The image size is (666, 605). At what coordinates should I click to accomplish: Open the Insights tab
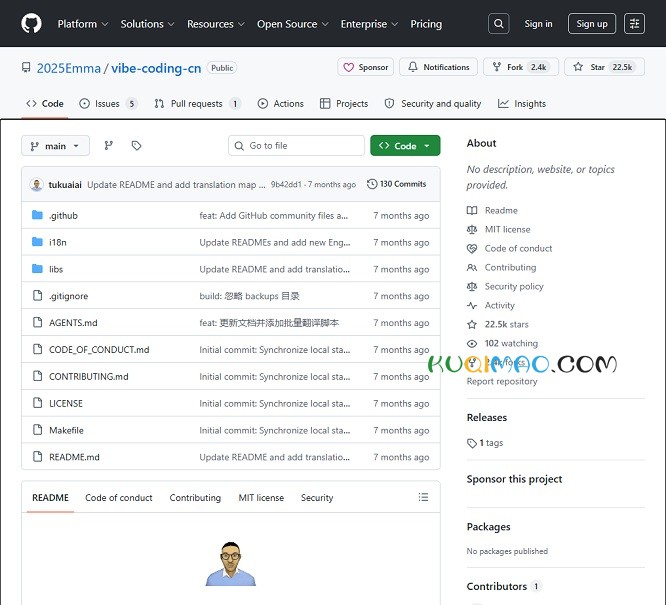(x=522, y=104)
